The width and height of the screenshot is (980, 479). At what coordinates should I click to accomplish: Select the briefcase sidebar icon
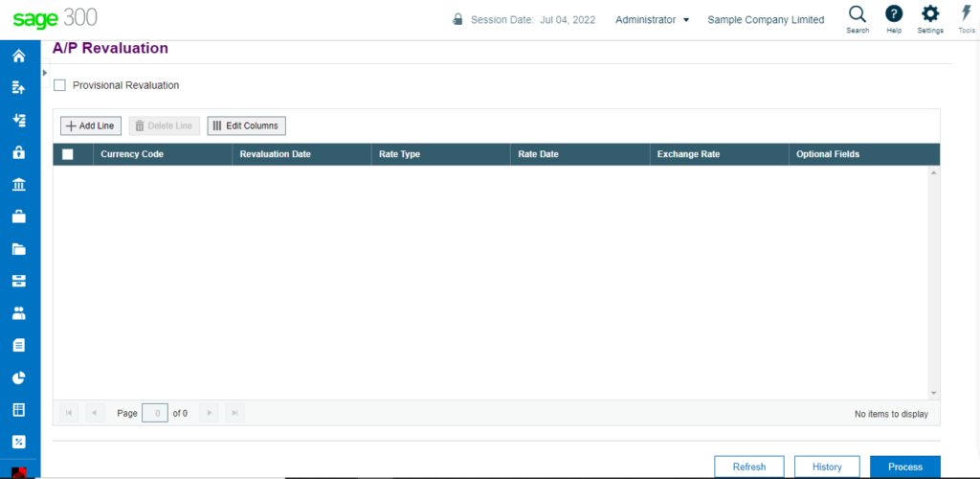click(19, 217)
